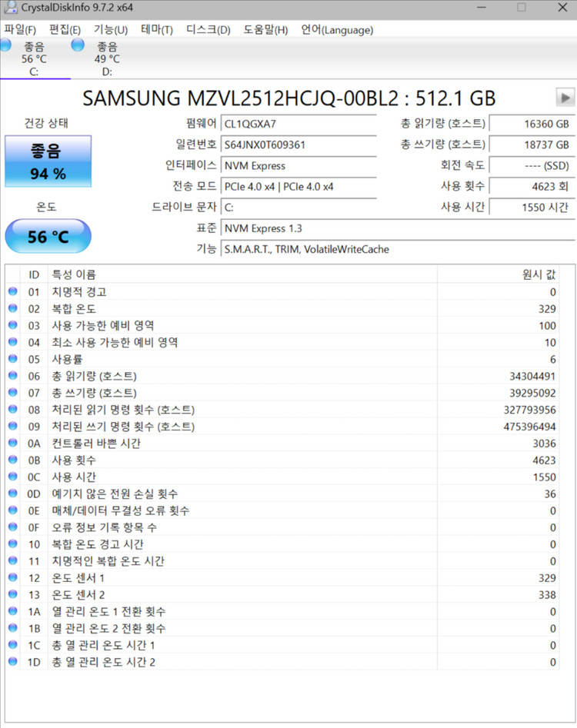Click status orb of row 1A
The image size is (577, 728).
pos(13,611)
